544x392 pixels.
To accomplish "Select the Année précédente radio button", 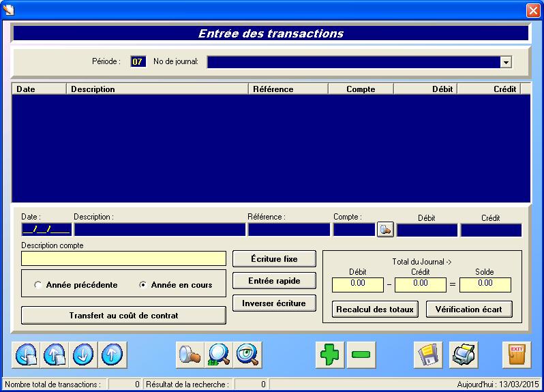I will pos(38,285).
